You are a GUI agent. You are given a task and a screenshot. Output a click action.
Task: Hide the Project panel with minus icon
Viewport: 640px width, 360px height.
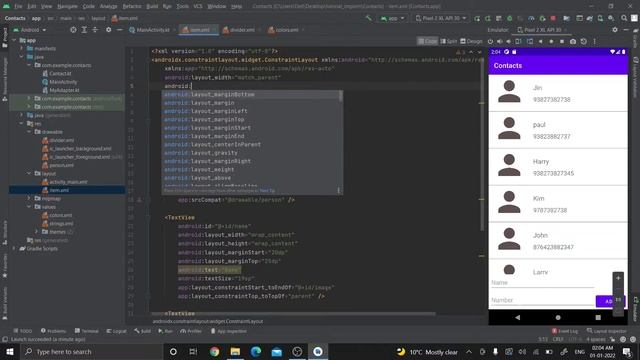point(119,30)
